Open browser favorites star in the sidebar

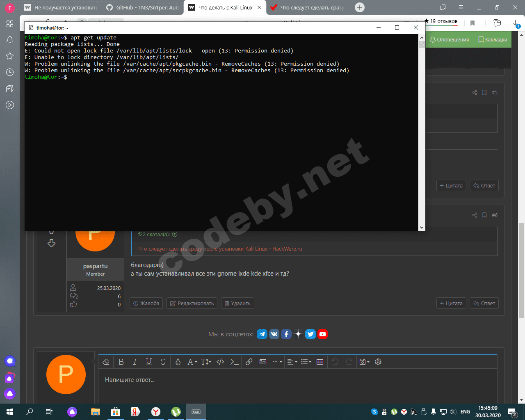[x=10, y=56]
